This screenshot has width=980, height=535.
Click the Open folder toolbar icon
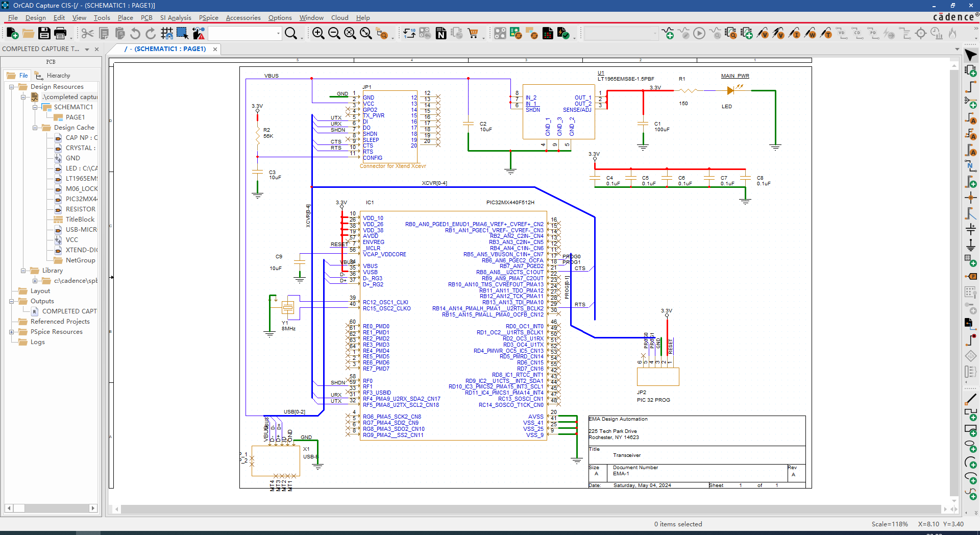coord(28,34)
